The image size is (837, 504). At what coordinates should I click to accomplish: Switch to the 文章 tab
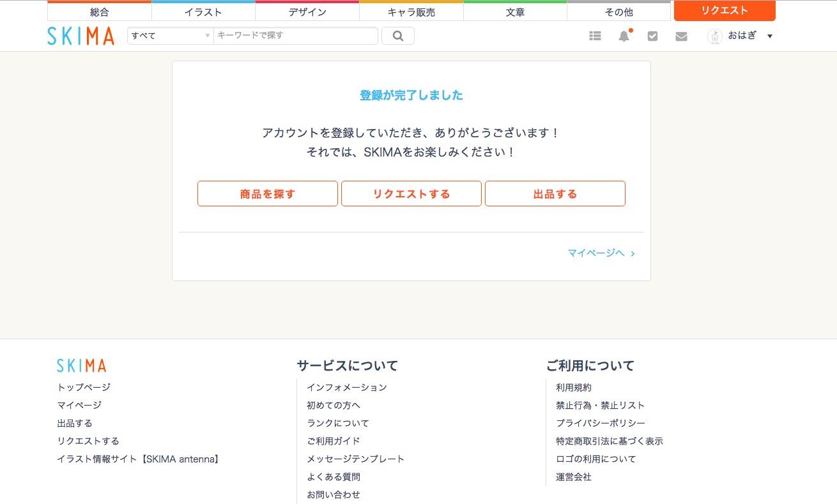click(515, 11)
